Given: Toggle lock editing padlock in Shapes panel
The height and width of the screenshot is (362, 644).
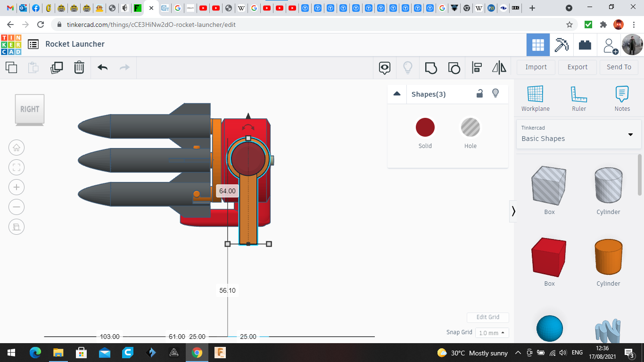Looking at the screenshot, I should click(x=479, y=93).
